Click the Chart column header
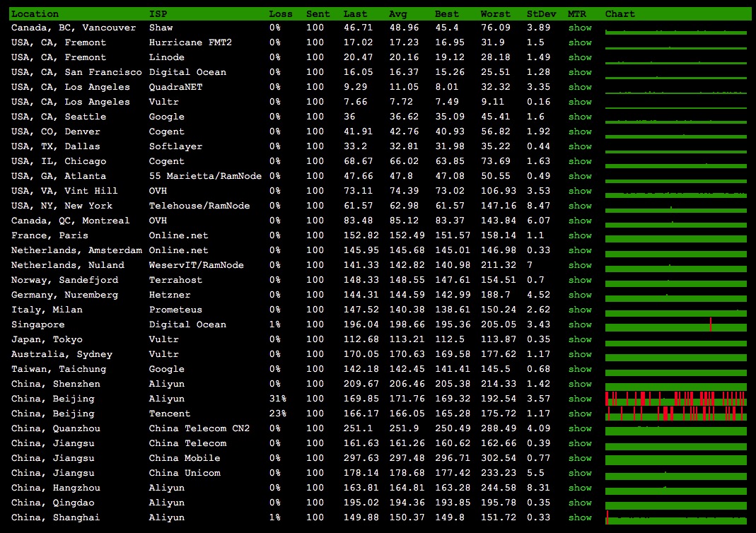756x533 pixels. click(620, 14)
